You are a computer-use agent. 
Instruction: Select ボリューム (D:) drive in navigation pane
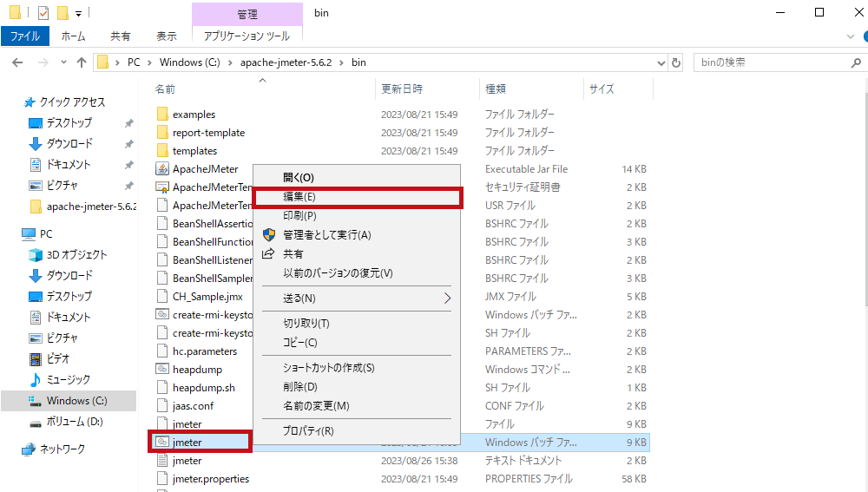tap(74, 423)
